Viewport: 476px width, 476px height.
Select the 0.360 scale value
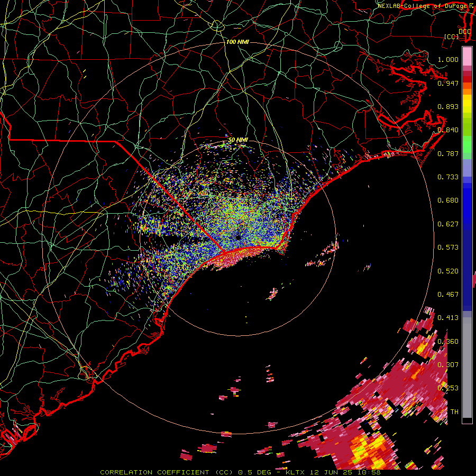click(x=448, y=341)
